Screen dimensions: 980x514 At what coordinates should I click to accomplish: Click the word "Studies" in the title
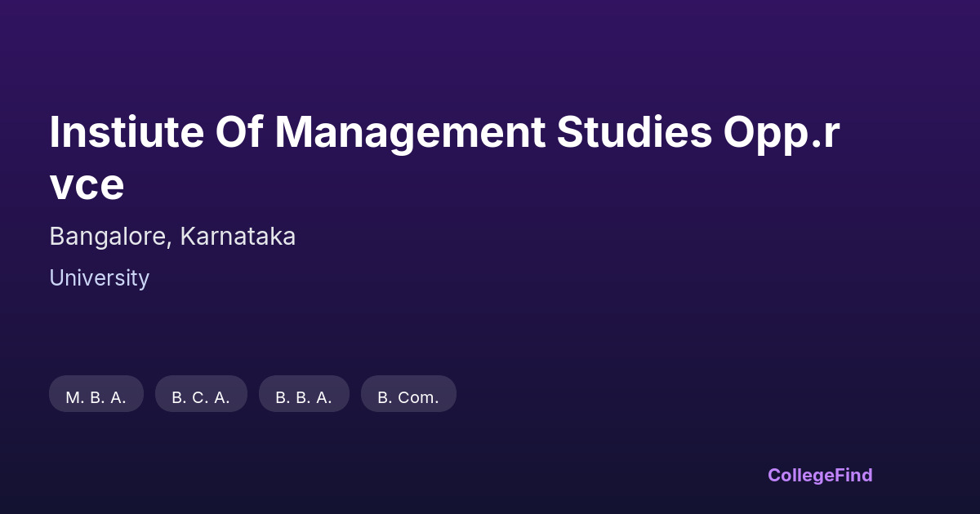tap(635, 132)
